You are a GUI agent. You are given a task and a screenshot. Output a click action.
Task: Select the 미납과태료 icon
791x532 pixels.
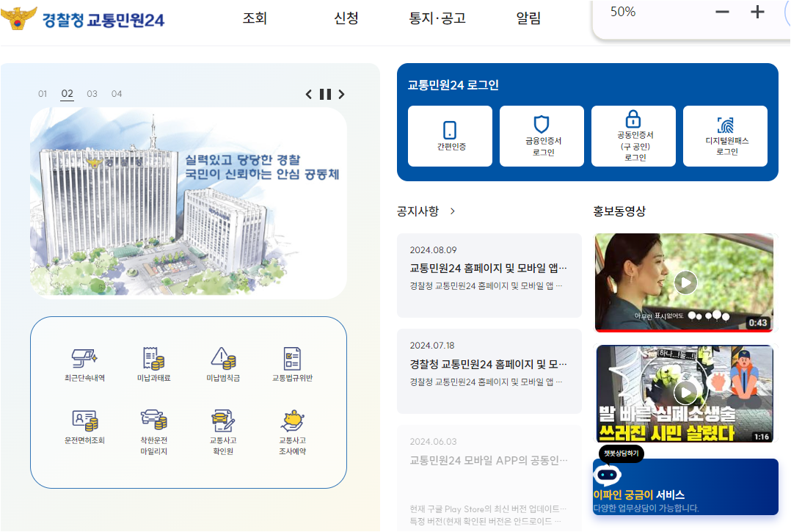153,359
